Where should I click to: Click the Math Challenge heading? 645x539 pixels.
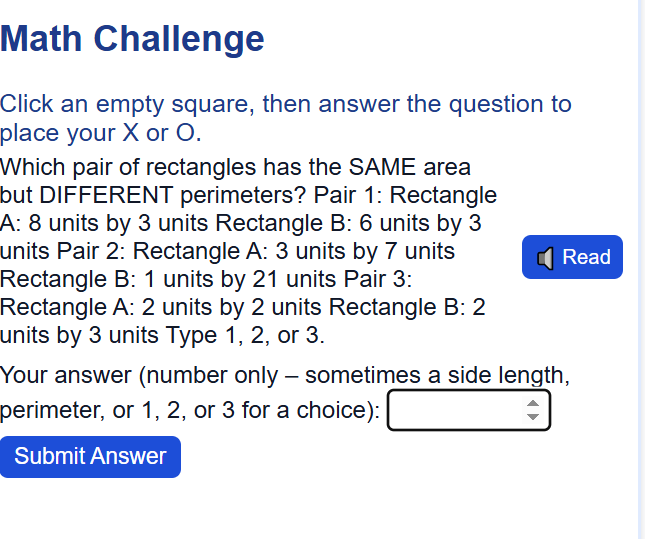coord(133,39)
